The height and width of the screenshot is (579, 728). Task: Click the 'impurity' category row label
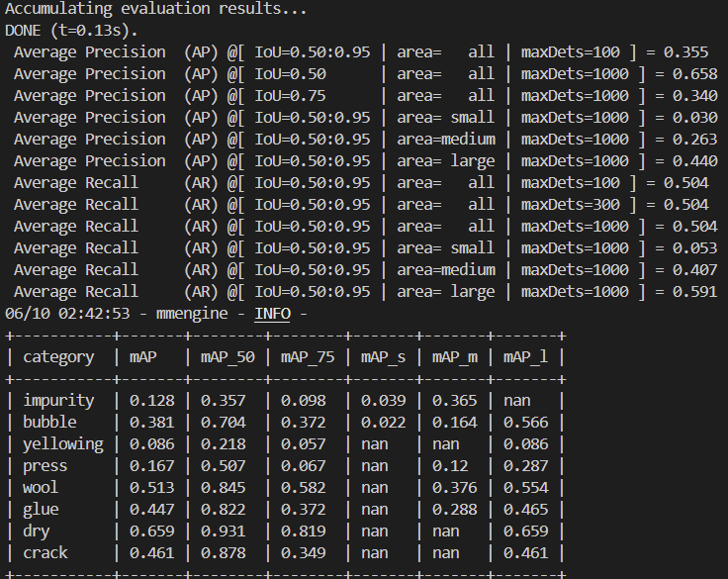(x=58, y=401)
